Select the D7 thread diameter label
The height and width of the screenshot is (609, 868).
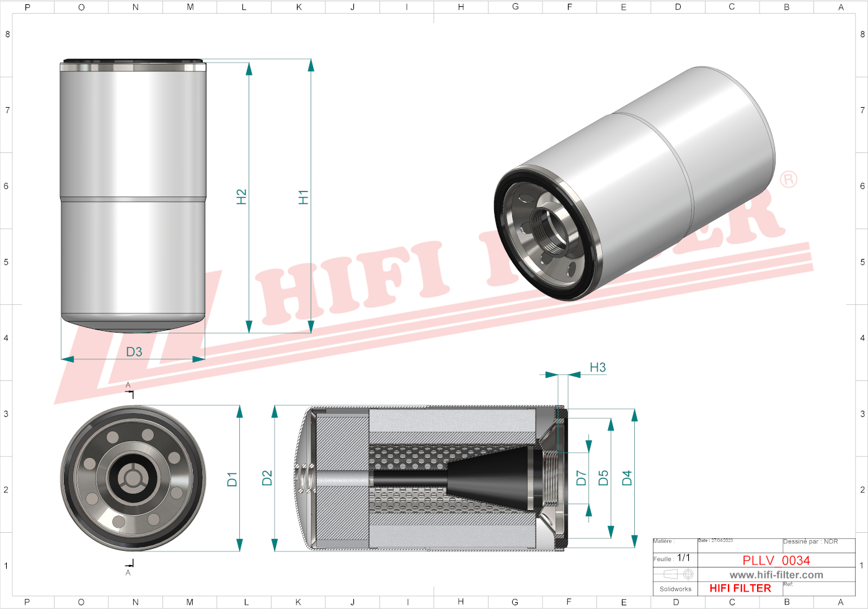(581, 478)
